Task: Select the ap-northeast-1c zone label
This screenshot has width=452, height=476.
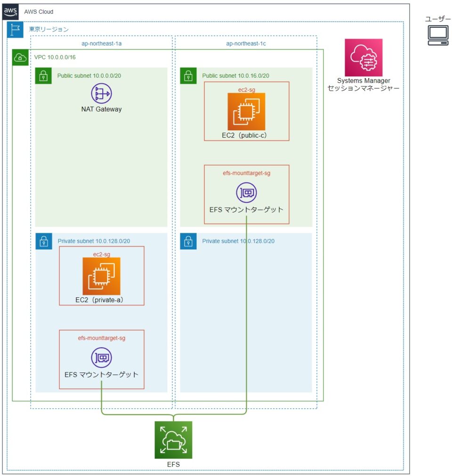Action: pos(246,43)
